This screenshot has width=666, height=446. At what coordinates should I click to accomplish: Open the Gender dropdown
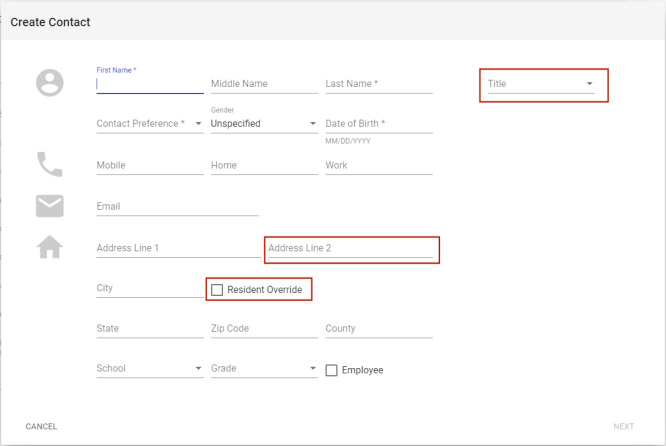pyautogui.click(x=264, y=124)
